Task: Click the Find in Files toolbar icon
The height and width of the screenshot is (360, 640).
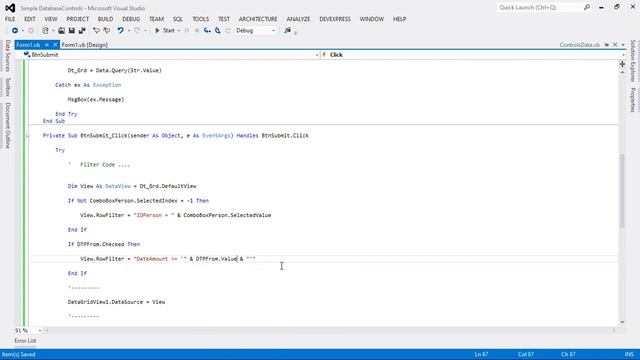Action: [x=287, y=31]
